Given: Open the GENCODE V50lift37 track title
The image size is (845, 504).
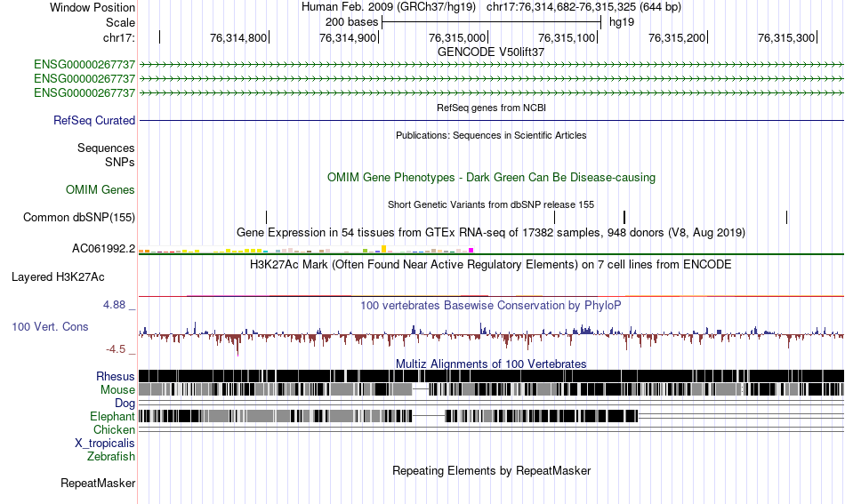Looking at the screenshot, I should pos(491,52).
